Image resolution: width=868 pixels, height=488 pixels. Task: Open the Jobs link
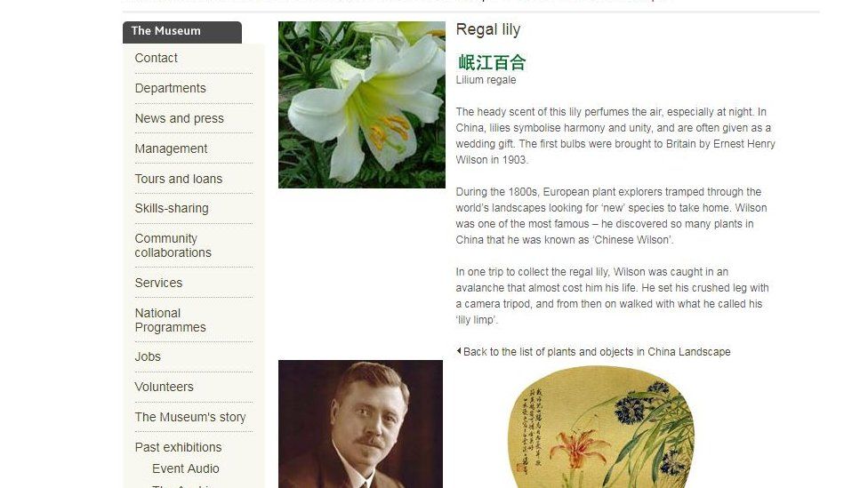148,356
